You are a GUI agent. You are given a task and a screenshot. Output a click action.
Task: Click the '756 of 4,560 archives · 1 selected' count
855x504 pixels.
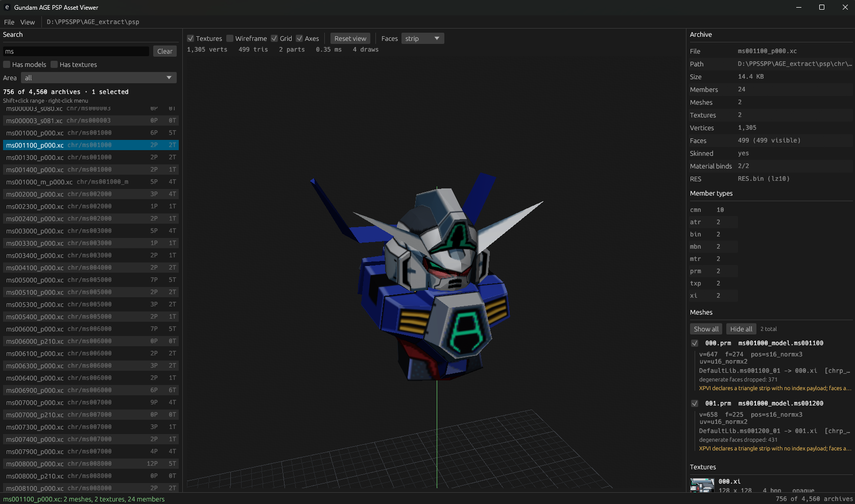pyautogui.click(x=66, y=92)
